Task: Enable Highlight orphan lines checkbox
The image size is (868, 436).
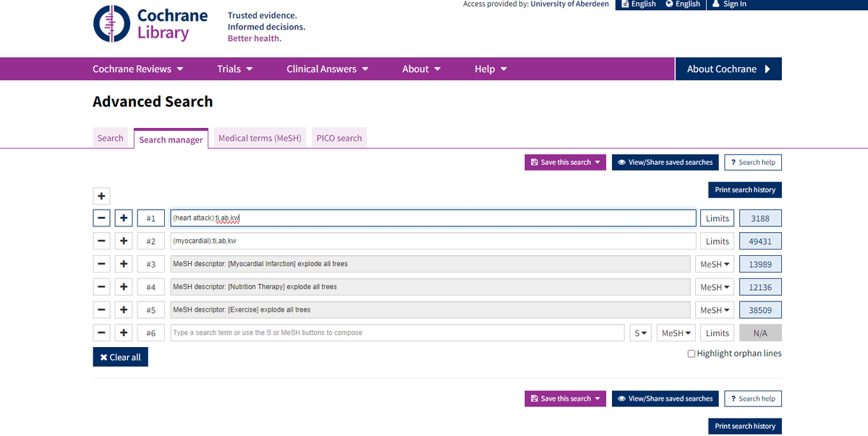Action: tap(692, 354)
